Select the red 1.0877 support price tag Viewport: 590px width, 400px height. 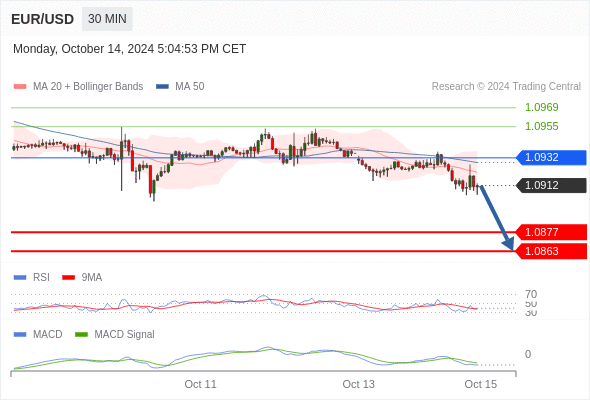pyautogui.click(x=552, y=232)
